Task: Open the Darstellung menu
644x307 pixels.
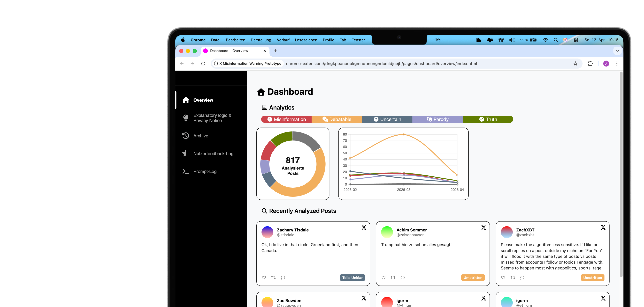Action: 261,40
